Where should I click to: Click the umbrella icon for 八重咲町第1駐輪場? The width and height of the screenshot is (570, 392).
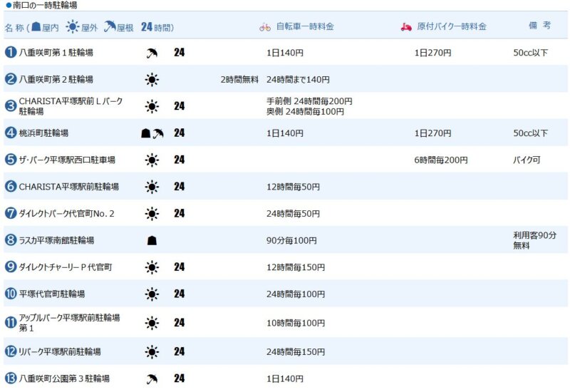click(151, 53)
